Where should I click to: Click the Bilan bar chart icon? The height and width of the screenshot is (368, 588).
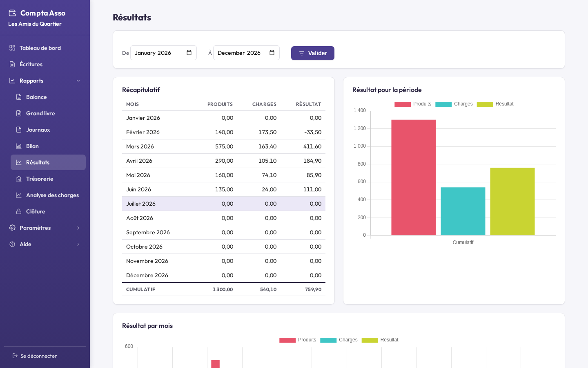19,146
